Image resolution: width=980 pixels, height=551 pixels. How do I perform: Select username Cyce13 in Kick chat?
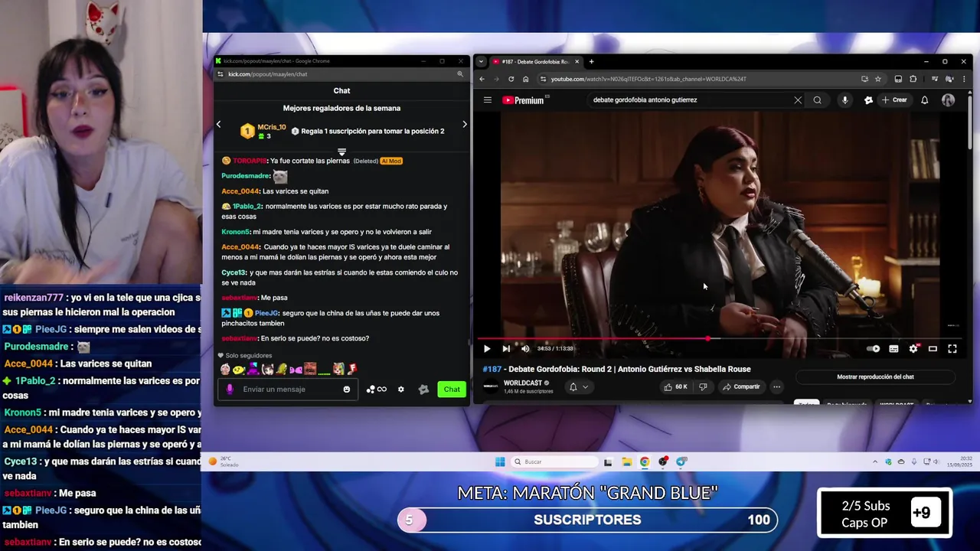pos(234,272)
